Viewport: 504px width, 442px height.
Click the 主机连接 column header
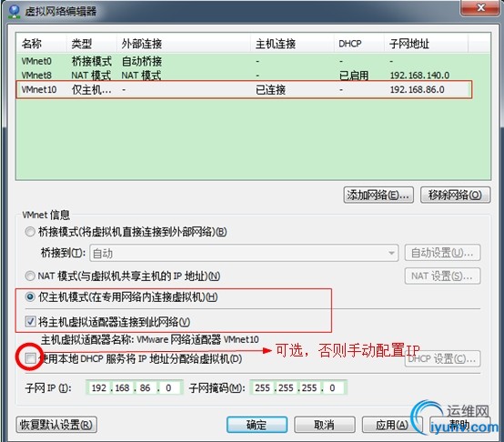pos(292,44)
